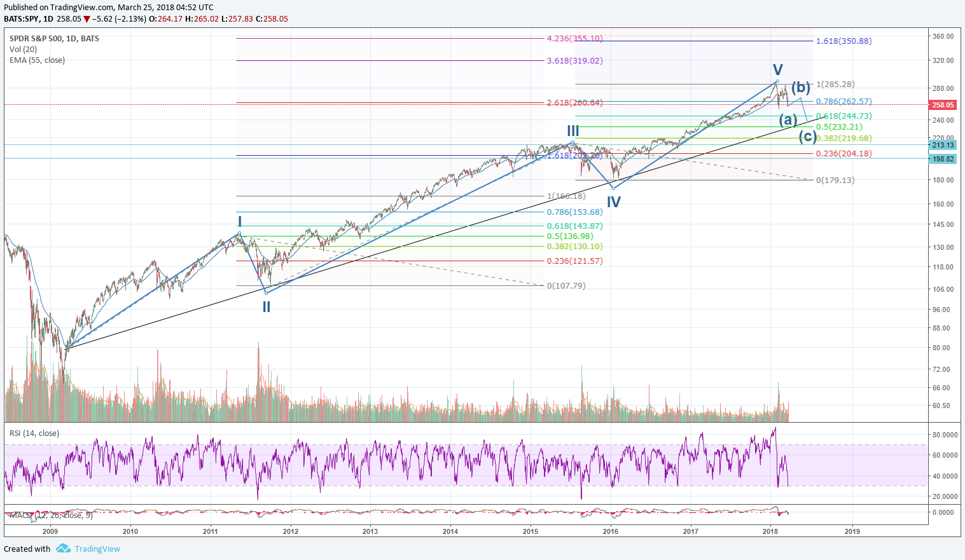Click the 0.382(130.10) Fibonacci label

point(574,247)
